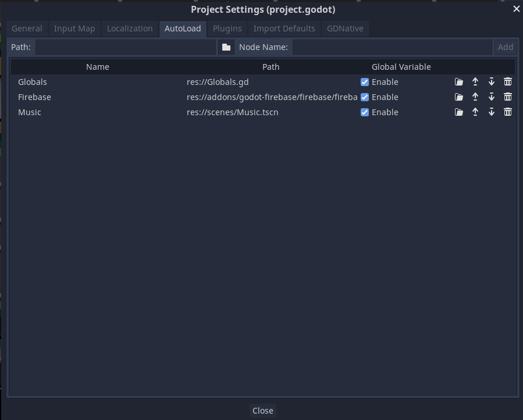Switch to the Input Map tab
Screen dimensions: 523x420
point(74,28)
